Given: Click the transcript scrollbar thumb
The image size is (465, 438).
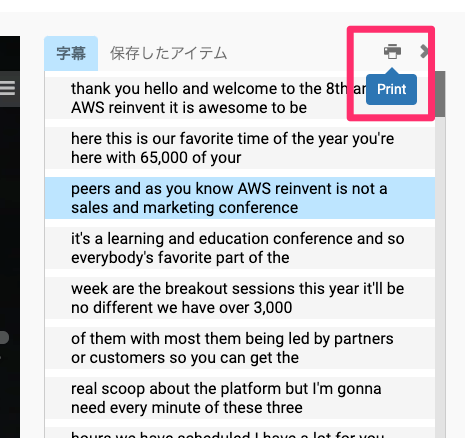Looking at the screenshot, I should click(440, 94).
